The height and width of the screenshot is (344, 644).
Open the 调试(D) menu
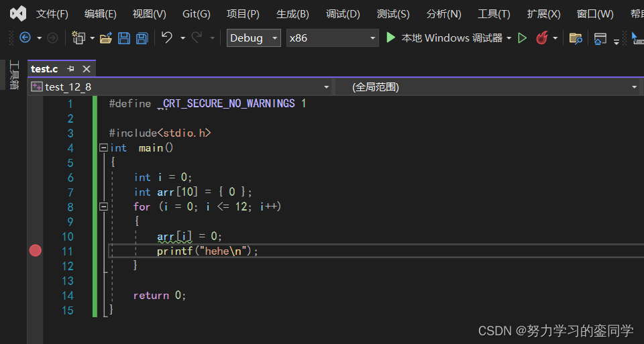point(343,14)
